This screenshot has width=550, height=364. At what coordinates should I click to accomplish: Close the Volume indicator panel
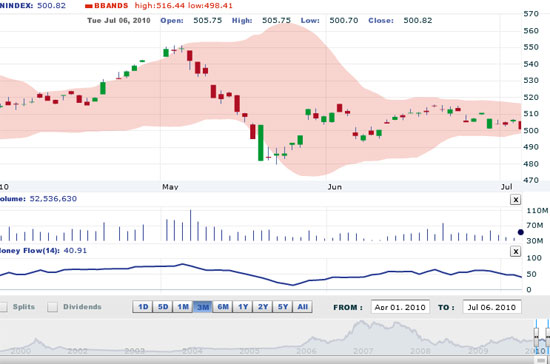515,200
